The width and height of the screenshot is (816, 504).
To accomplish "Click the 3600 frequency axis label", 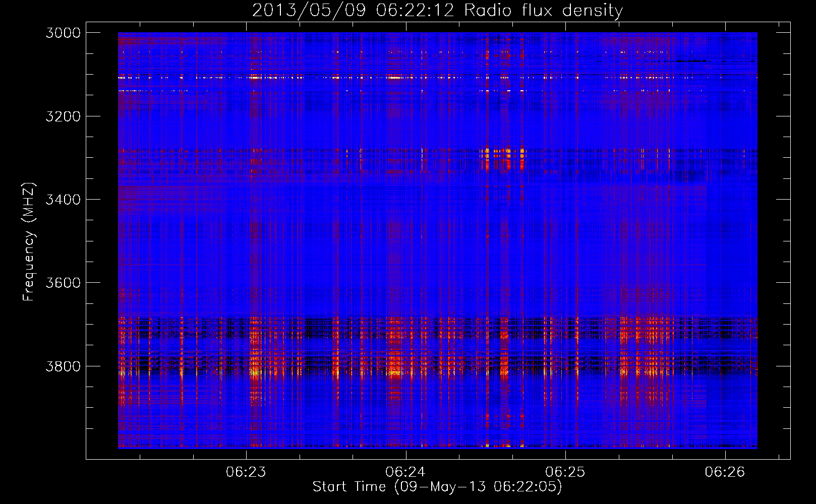I will pos(63,283).
